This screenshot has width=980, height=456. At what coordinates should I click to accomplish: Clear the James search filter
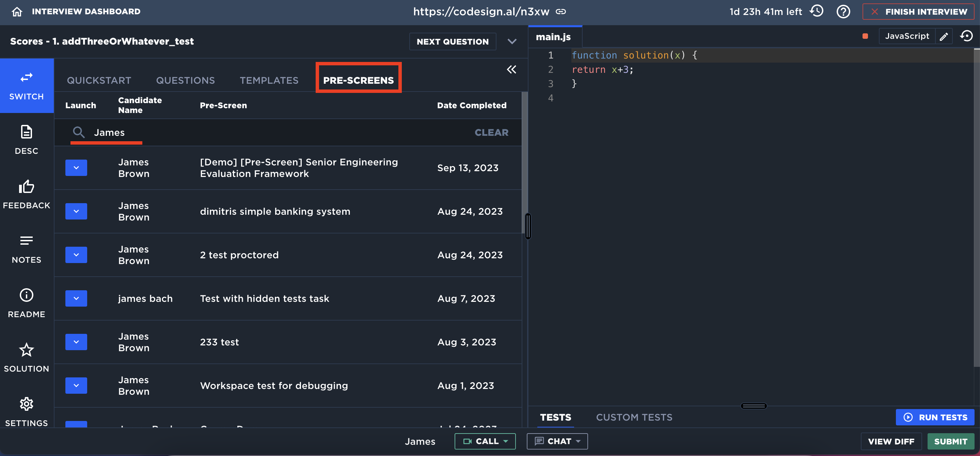pyautogui.click(x=491, y=132)
